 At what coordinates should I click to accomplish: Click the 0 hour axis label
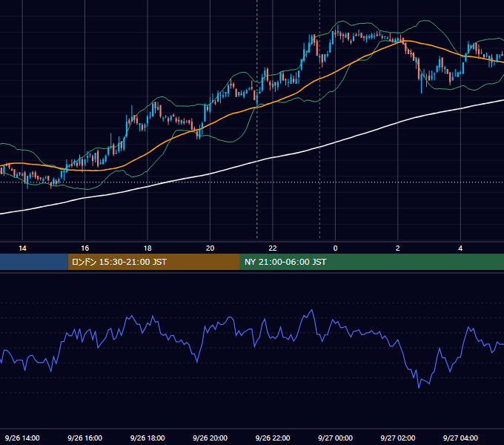(335, 248)
